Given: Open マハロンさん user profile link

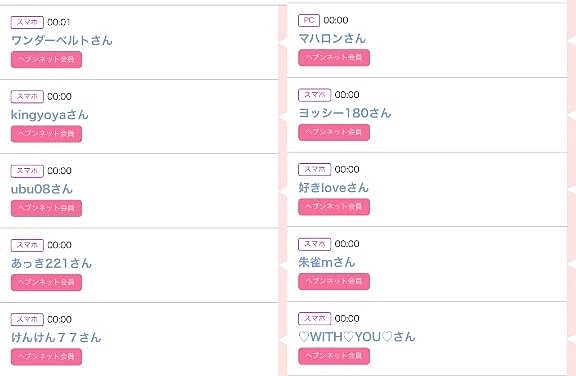Looking at the screenshot, I should pyautogui.click(x=332, y=38).
